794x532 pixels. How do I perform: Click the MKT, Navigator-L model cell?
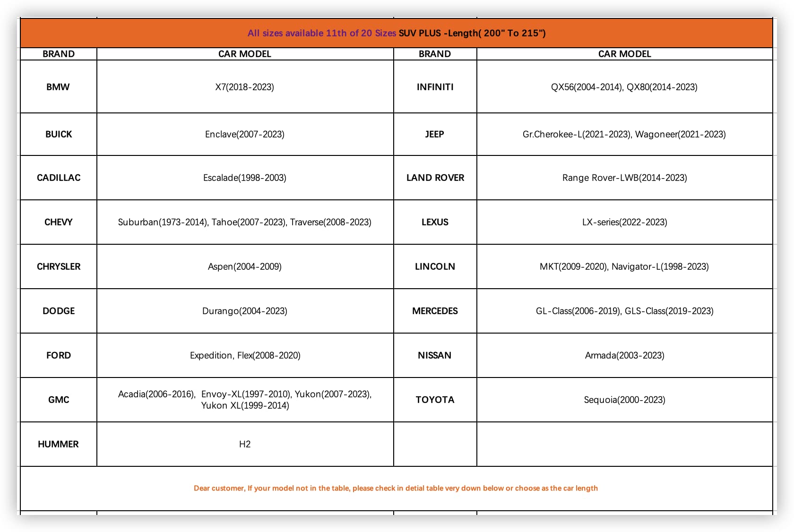pos(624,266)
